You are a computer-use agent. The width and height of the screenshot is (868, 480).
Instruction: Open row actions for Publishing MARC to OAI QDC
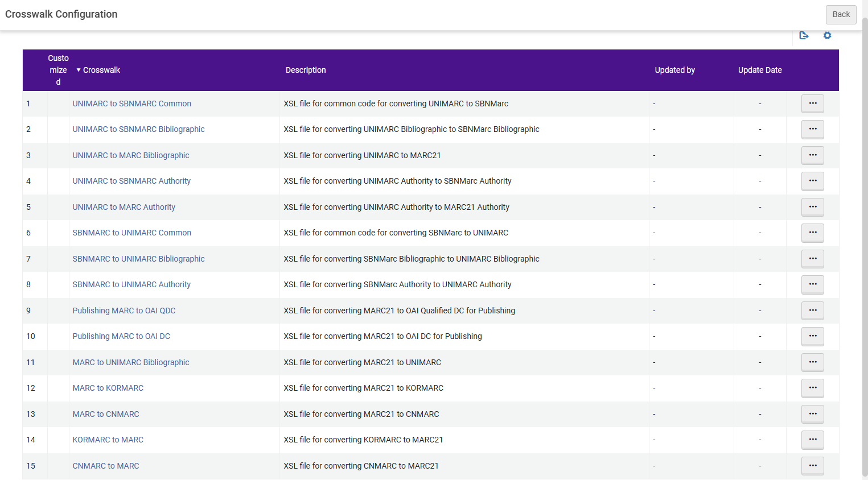point(813,311)
